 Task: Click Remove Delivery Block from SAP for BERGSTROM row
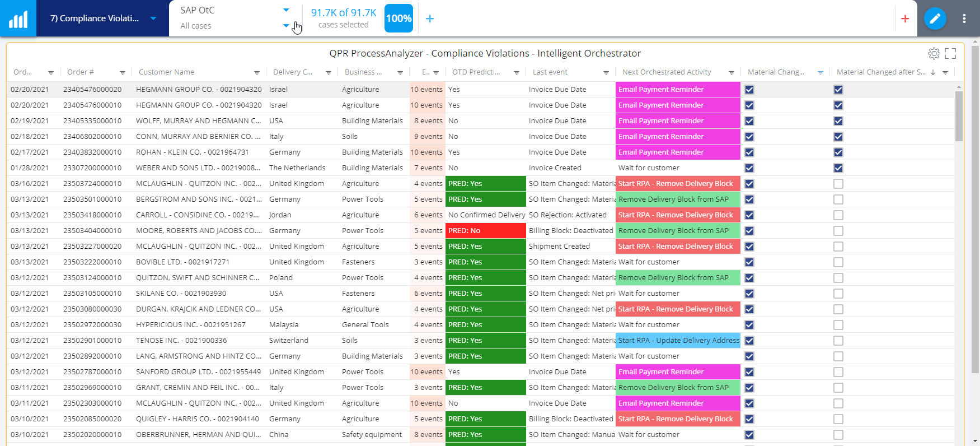678,199
